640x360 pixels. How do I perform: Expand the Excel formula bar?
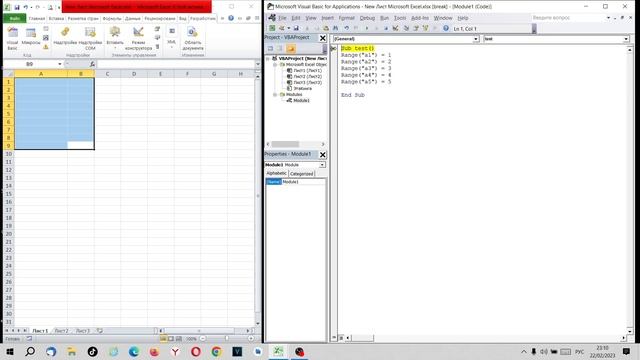pyautogui.click(x=258, y=64)
